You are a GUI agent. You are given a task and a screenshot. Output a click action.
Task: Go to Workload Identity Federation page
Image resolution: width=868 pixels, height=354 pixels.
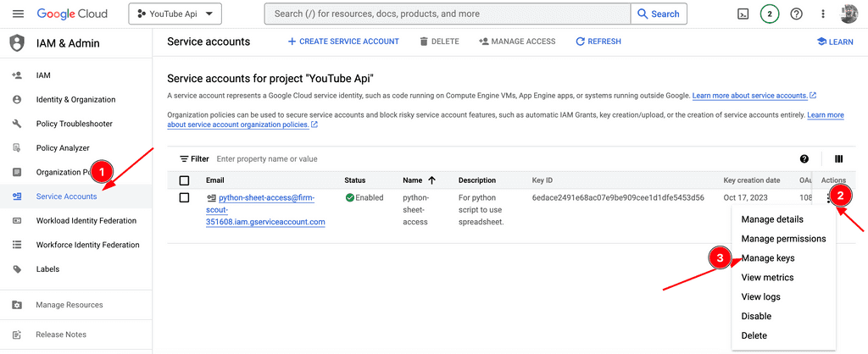click(x=86, y=221)
